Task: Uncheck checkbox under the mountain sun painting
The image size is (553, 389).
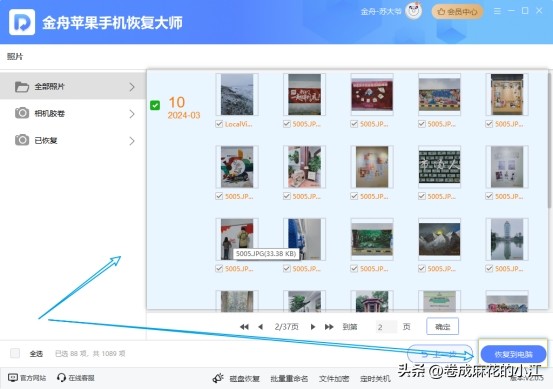Action: pos(421,268)
